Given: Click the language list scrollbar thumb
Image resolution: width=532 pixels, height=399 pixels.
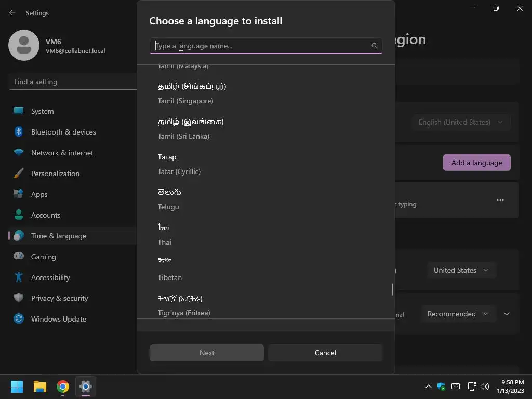Looking at the screenshot, I should click(x=392, y=289).
